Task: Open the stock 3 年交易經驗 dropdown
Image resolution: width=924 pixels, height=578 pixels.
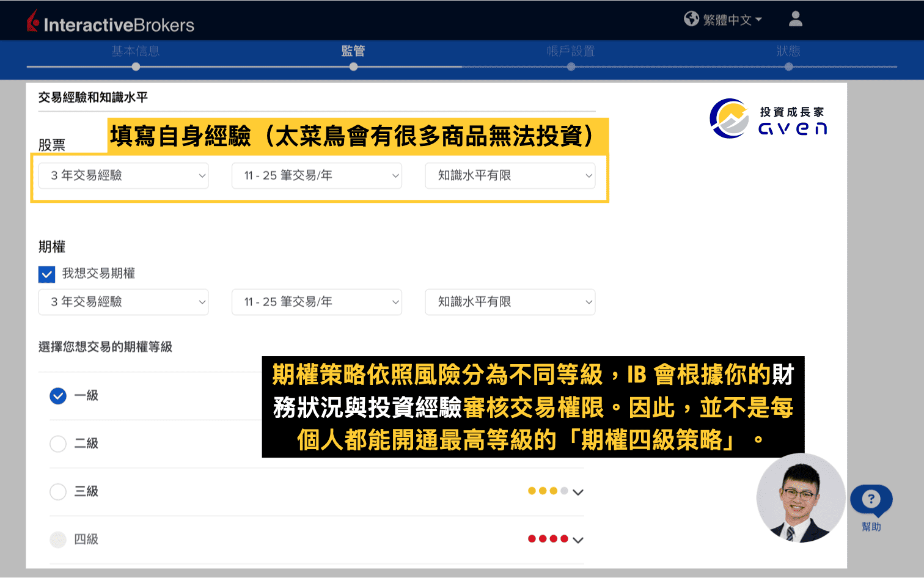Action: click(123, 175)
